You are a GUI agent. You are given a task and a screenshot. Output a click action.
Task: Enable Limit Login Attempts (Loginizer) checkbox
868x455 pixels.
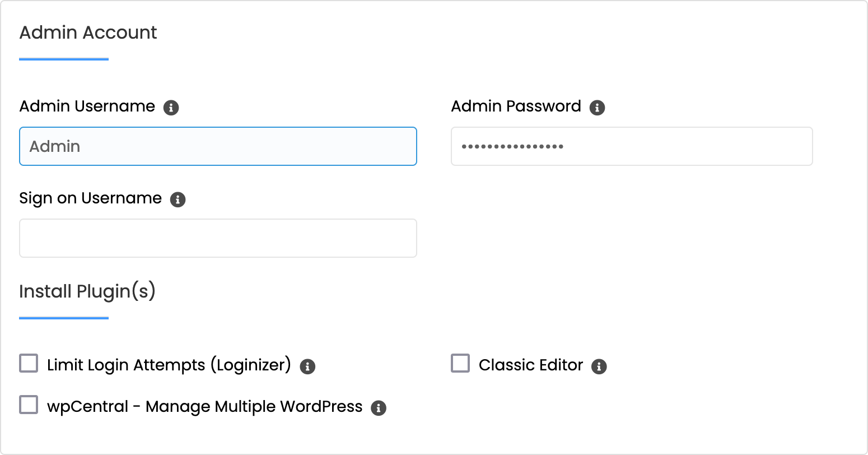29,363
